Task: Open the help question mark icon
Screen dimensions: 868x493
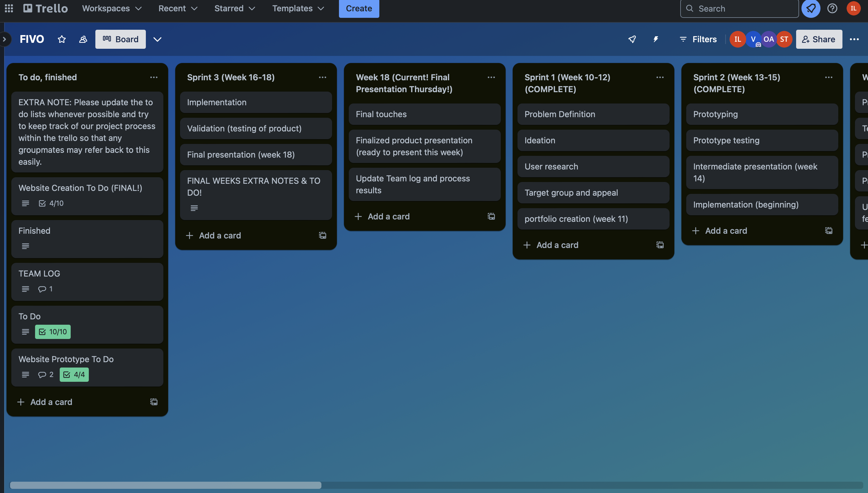Action: coord(832,8)
